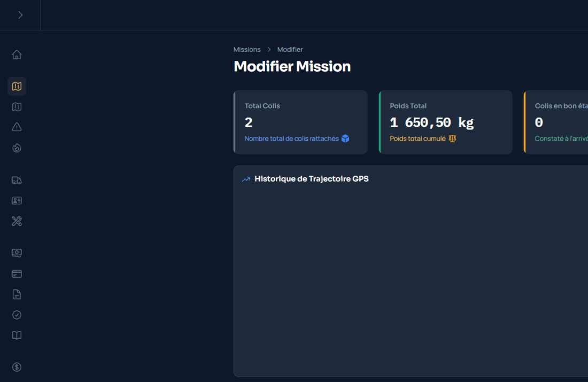Screen dimensions: 588x382
Task: Open the circled dollar sign icon
Action: tap(17, 367)
